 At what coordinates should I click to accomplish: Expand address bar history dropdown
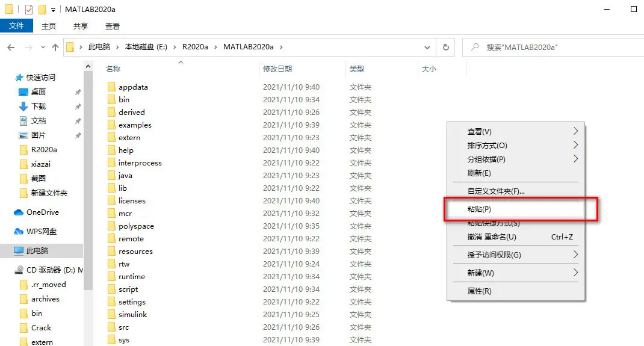click(427, 47)
